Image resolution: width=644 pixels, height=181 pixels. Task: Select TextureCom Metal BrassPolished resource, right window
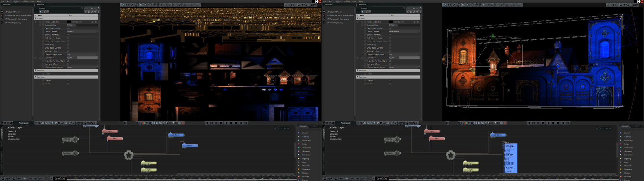pos(340,15)
